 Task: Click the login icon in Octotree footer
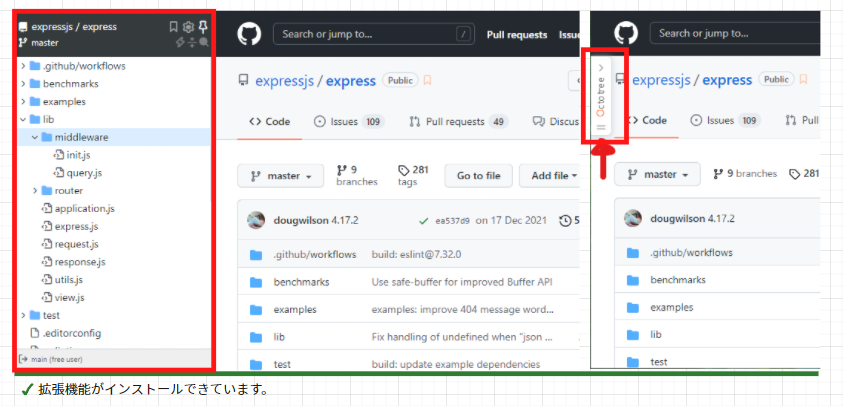[x=23, y=359]
